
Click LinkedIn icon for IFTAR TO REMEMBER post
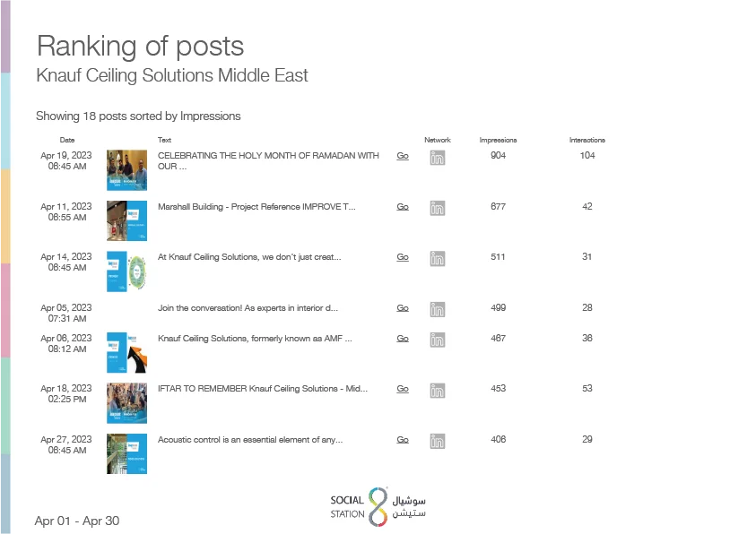coord(438,391)
